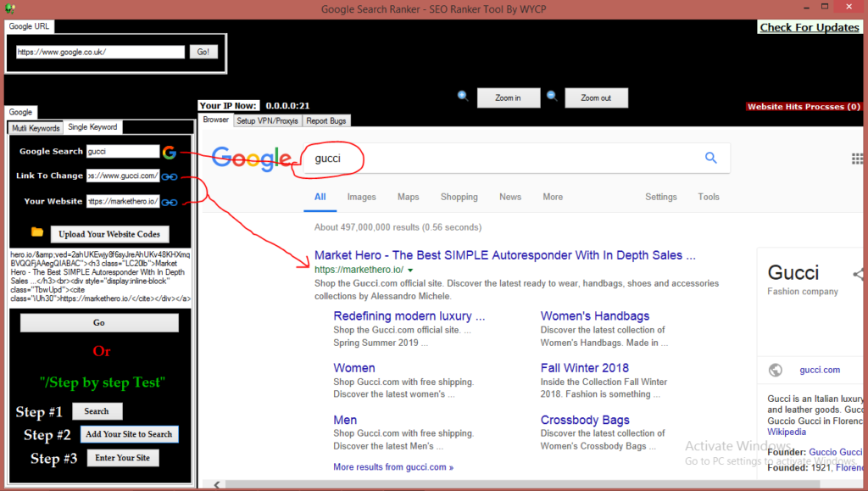Click the left arrow of horizontal scrollbar

pos(216,485)
